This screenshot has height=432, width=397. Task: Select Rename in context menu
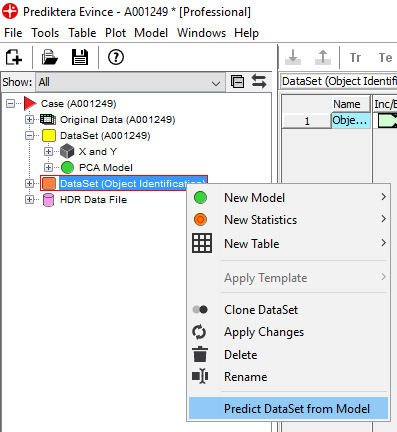289,377
